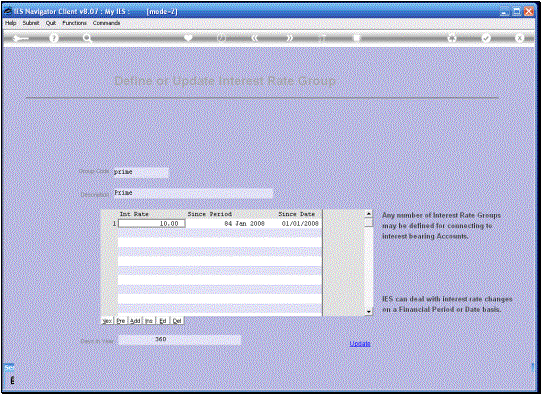The height and width of the screenshot is (394, 541).
Task: Click the Days in Year field showing 360
Action: coord(179,340)
